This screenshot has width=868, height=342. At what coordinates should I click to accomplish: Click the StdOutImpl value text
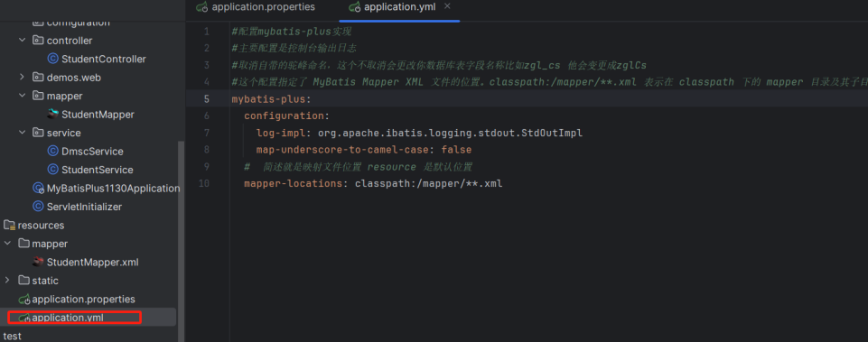coord(552,133)
